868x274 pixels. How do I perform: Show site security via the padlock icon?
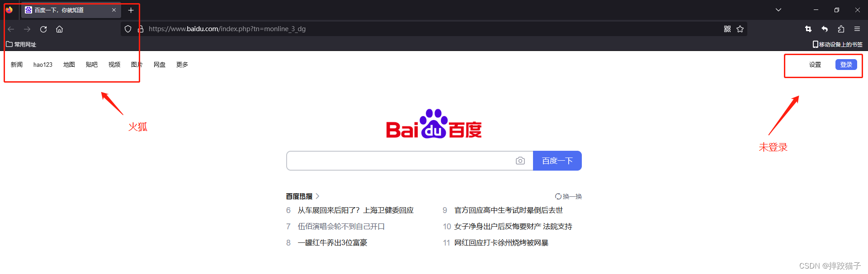click(x=141, y=29)
